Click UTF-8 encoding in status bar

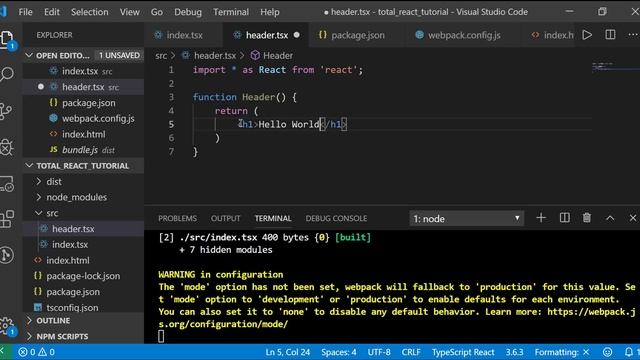[x=379, y=352]
